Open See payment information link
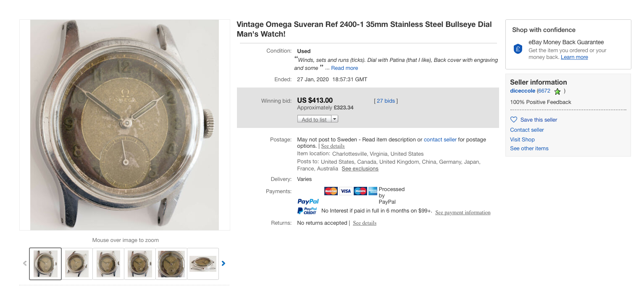 point(463,213)
